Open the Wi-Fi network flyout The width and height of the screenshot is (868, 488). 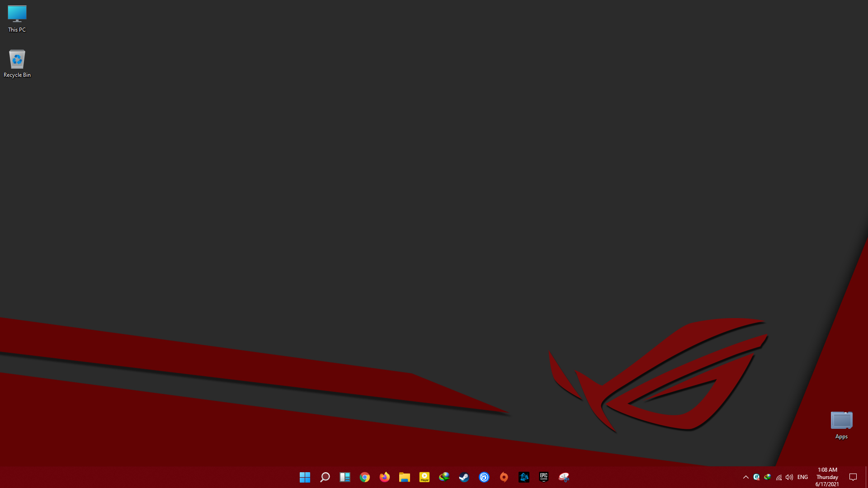pyautogui.click(x=778, y=477)
